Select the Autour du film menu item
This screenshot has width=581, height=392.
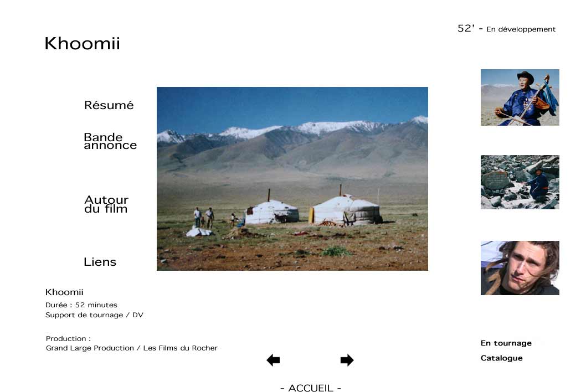[x=106, y=204]
